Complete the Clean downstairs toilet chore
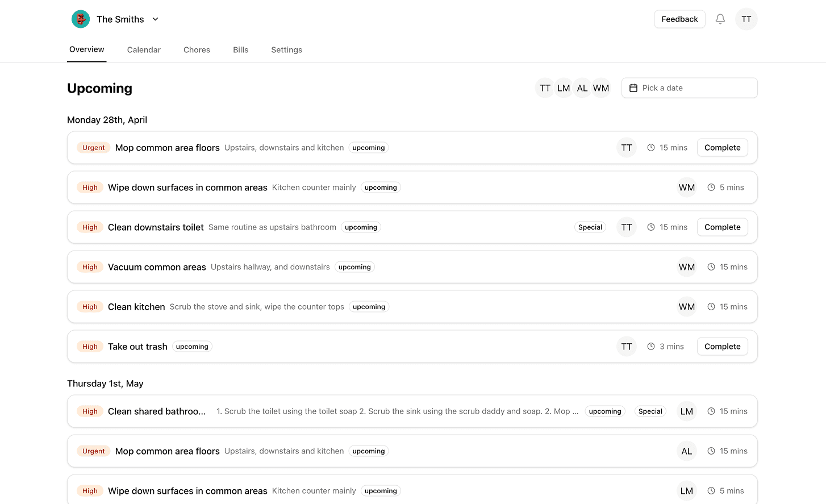The image size is (826, 504). point(723,227)
